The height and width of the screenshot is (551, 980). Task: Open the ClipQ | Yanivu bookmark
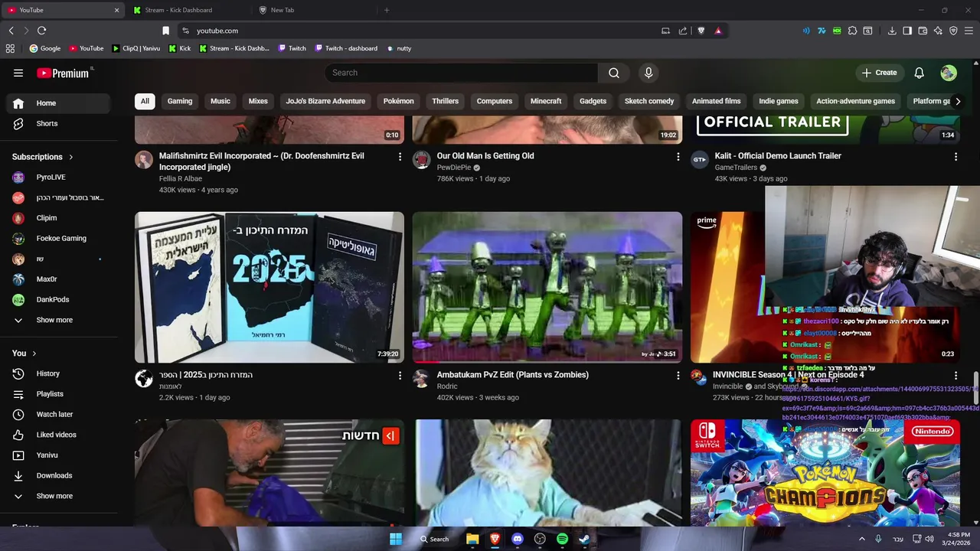pos(136,48)
